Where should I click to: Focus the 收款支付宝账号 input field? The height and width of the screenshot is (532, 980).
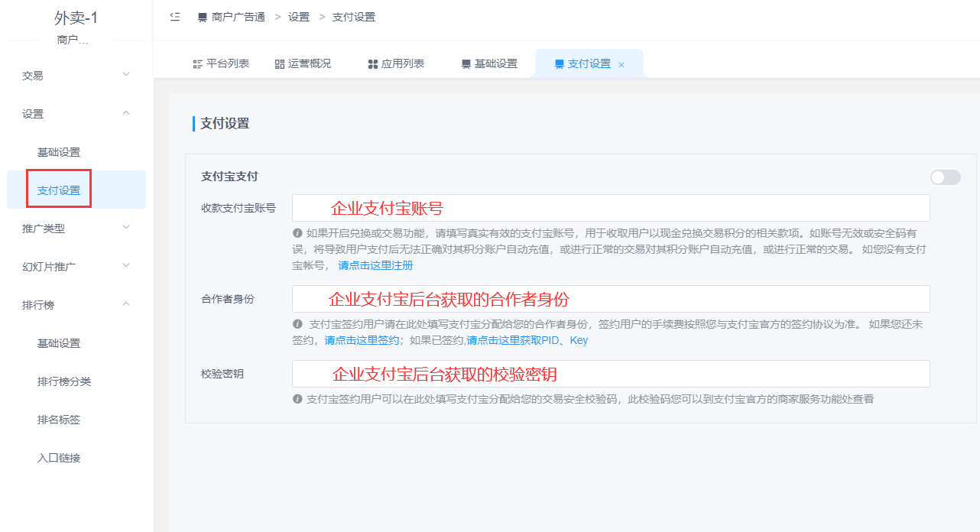pos(611,208)
